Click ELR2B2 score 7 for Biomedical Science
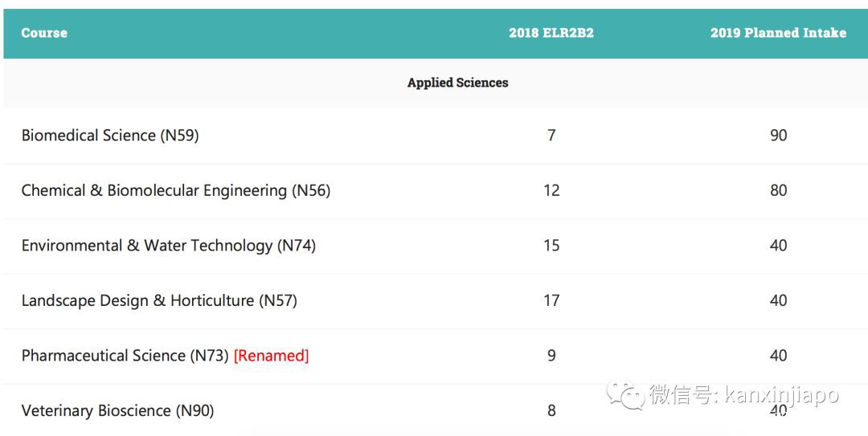The width and height of the screenshot is (868, 436). tap(551, 135)
